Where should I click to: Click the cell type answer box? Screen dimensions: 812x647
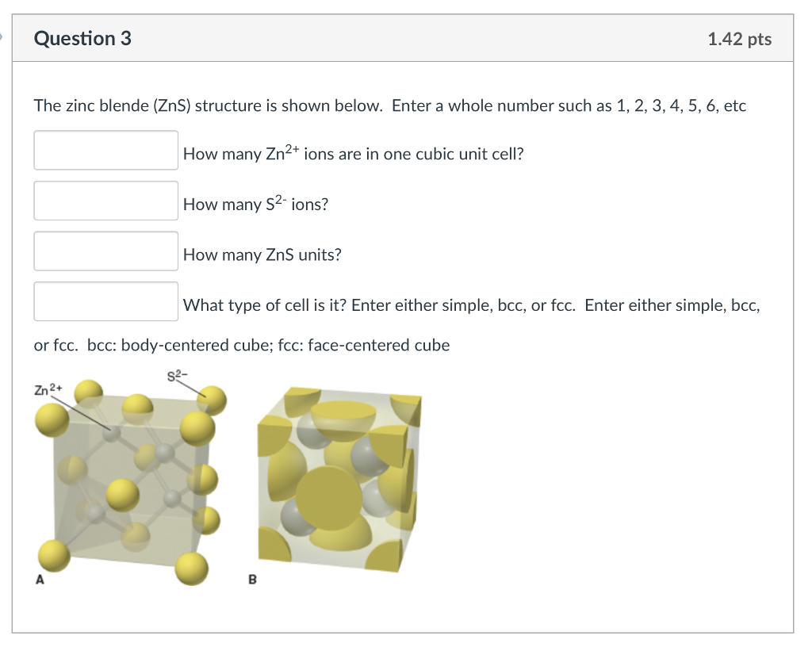point(105,301)
